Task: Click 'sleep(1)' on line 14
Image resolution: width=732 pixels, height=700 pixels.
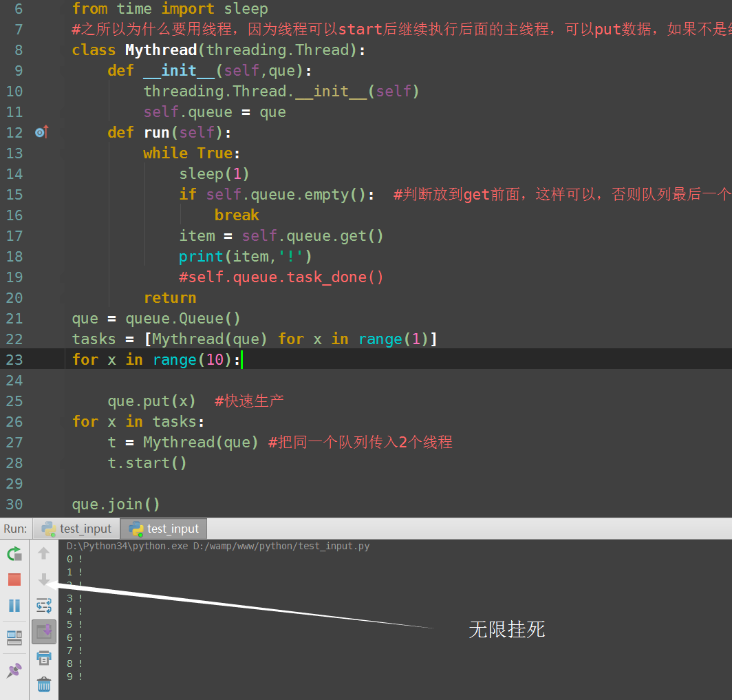Action: click(214, 173)
